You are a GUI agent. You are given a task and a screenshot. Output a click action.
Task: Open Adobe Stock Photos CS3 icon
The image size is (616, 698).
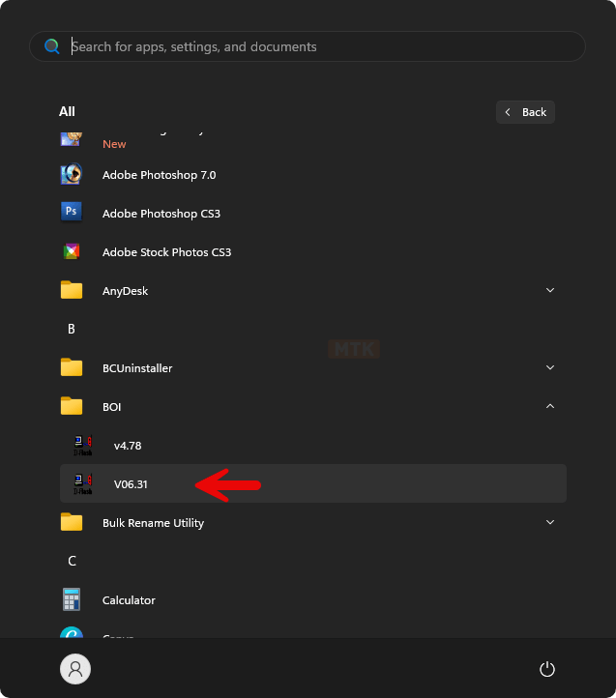click(x=72, y=252)
